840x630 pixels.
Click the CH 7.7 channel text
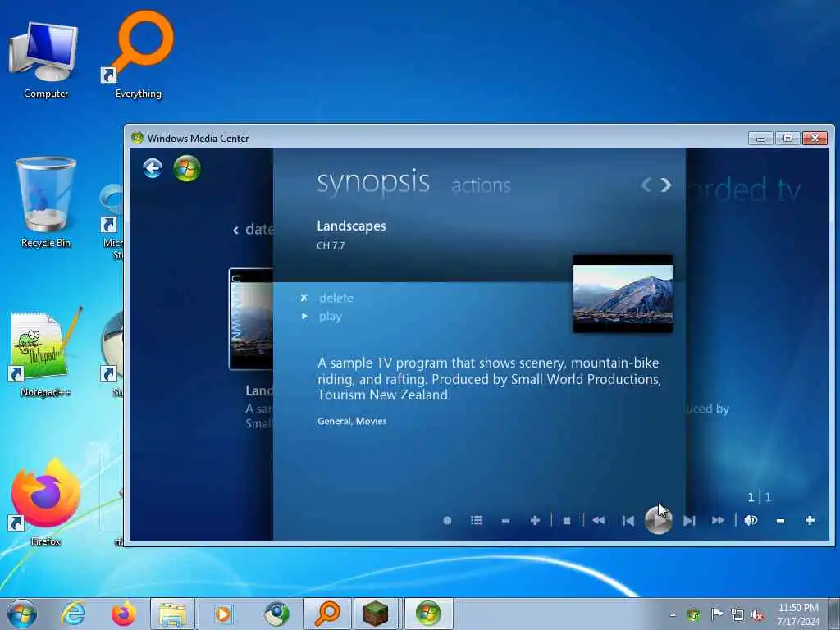tap(331, 246)
